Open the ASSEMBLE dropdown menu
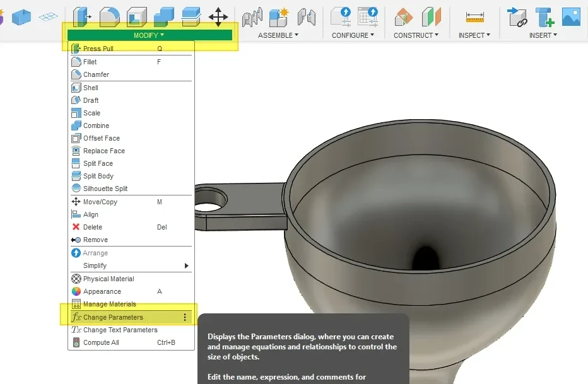 (278, 35)
